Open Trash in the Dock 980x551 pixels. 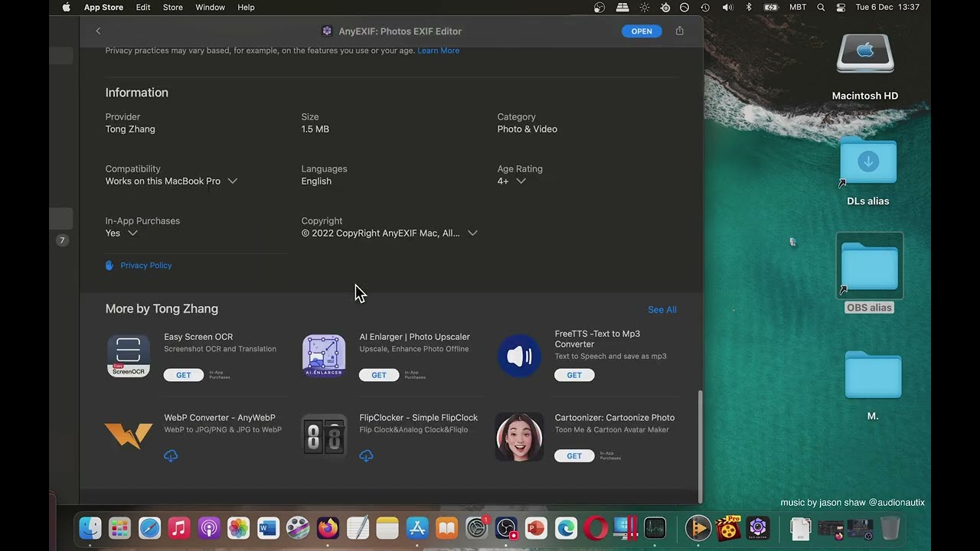[x=890, y=528]
